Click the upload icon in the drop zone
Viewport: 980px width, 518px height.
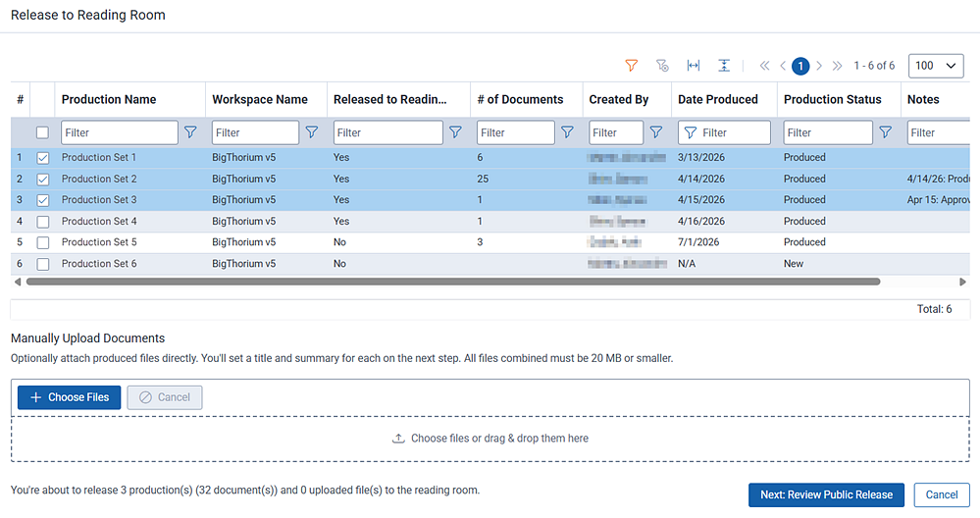[x=398, y=439]
